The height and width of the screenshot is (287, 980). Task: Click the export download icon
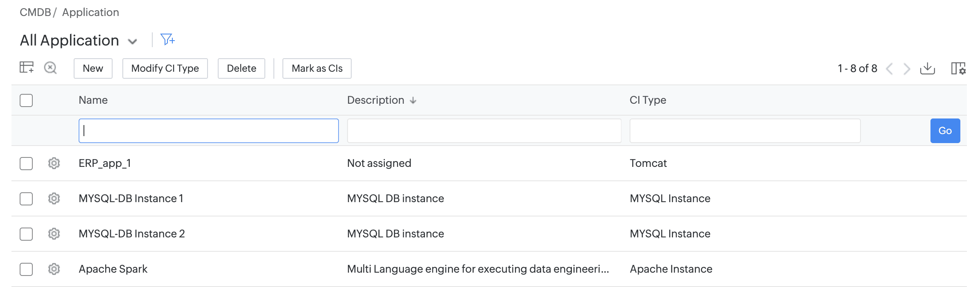tap(927, 68)
